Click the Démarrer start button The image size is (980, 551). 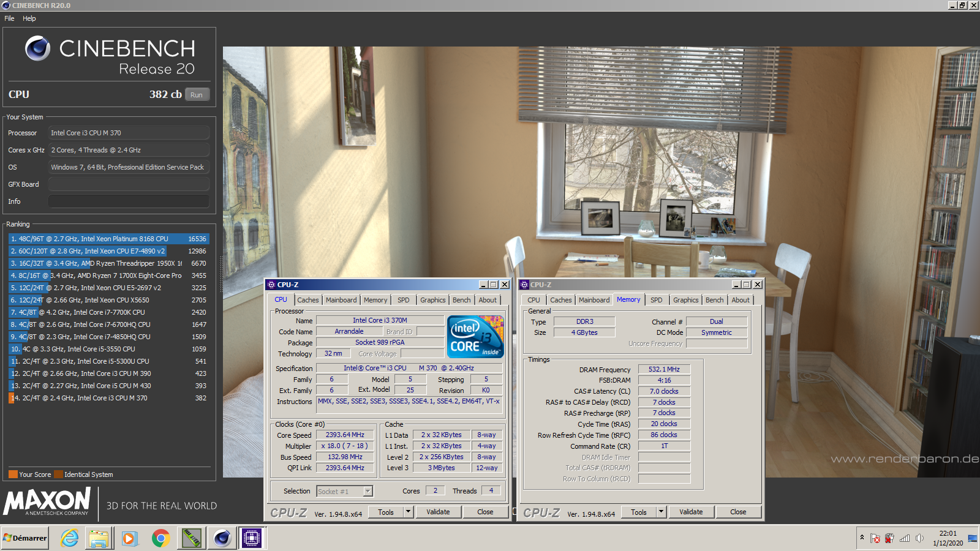coord(24,538)
